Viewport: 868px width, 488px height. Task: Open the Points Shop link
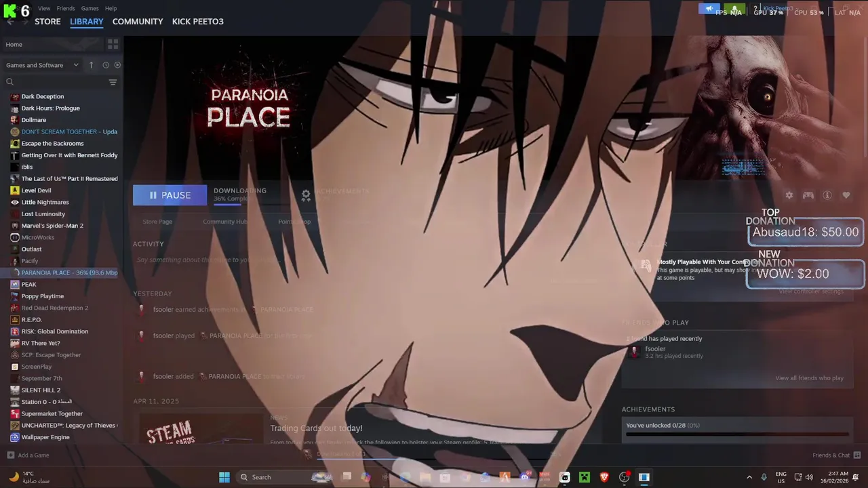coord(294,222)
